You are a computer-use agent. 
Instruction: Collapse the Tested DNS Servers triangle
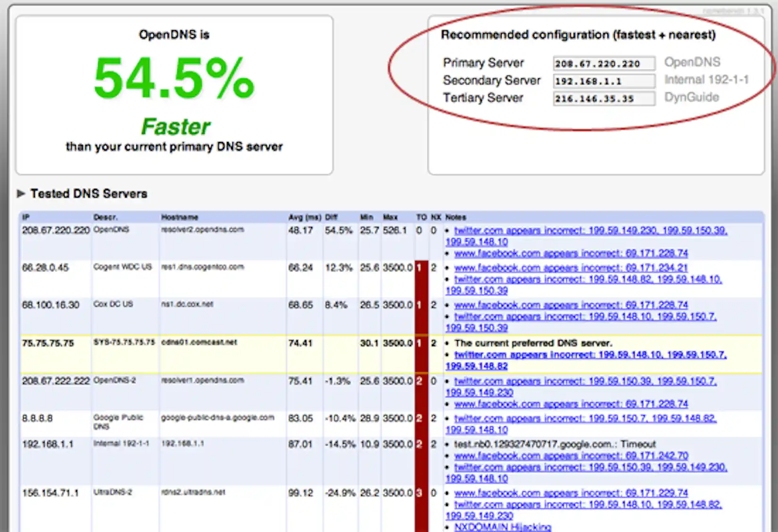[x=21, y=193]
